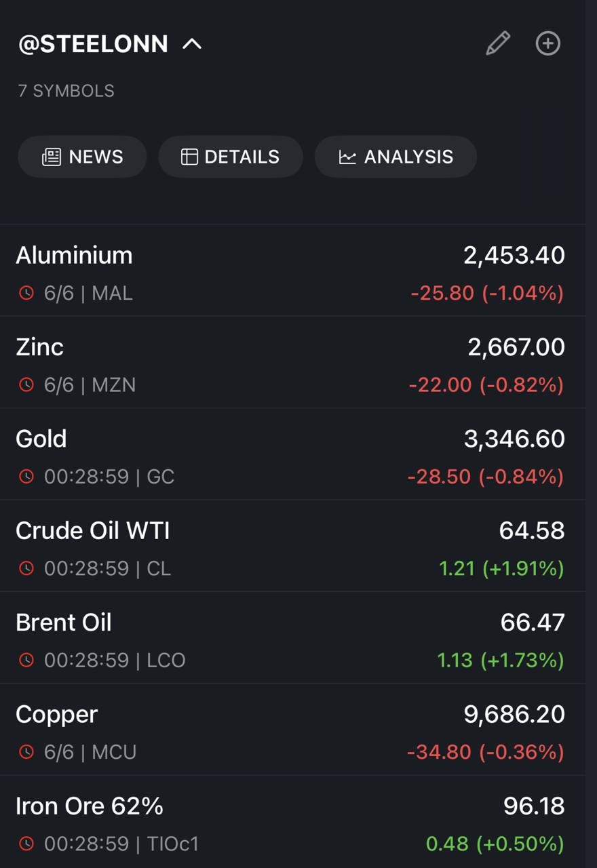Click the clock icon in the Zinc row
The width and height of the screenshot is (597, 868).
pyautogui.click(x=26, y=384)
